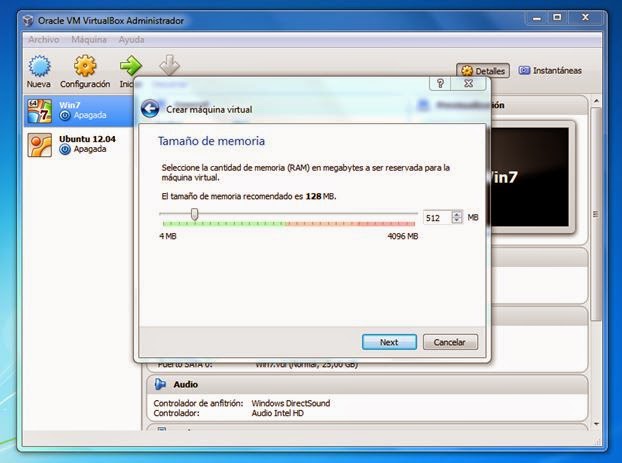Screen dimensions: 622x463
Task: Select the Win7 virtual machine icon
Action: click(x=40, y=111)
